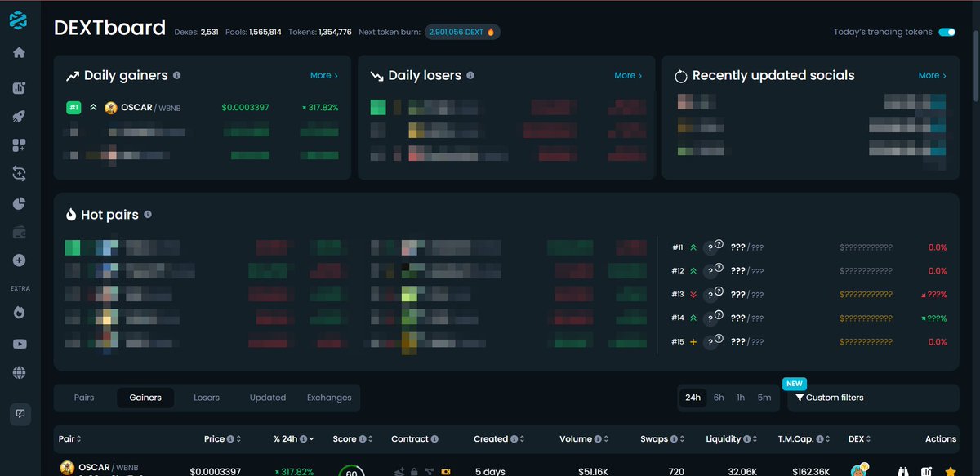The width and height of the screenshot is (980, 476).
Task: Open the rocket launch icon in sidebar
Action: [19, 117]
